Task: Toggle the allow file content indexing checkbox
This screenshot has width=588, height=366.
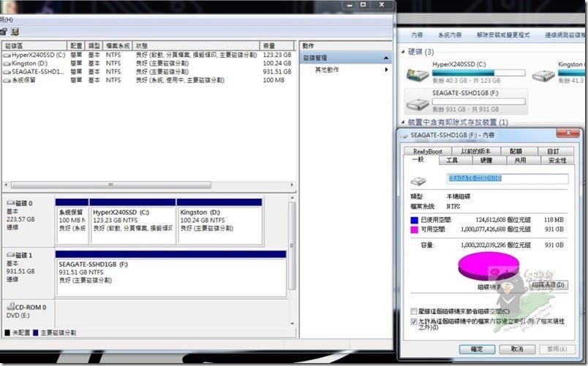Action: point(414,321)
